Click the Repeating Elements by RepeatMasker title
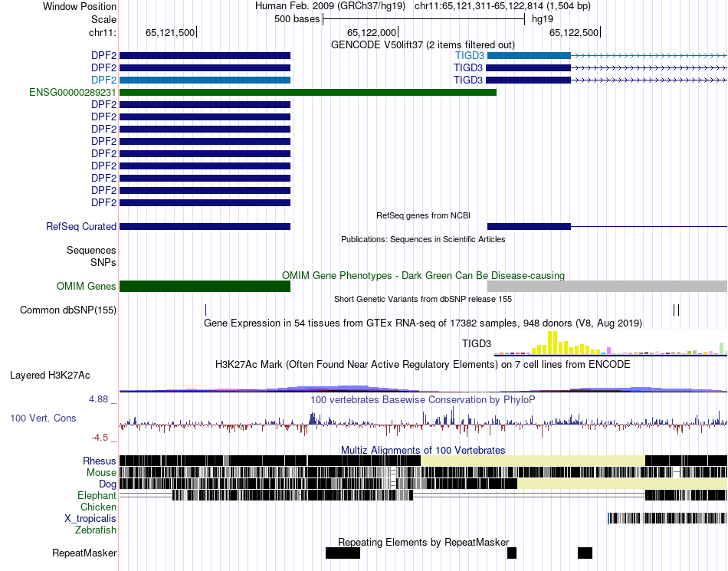The width and height of the screenshot is (728, 571). pos(424,542)
